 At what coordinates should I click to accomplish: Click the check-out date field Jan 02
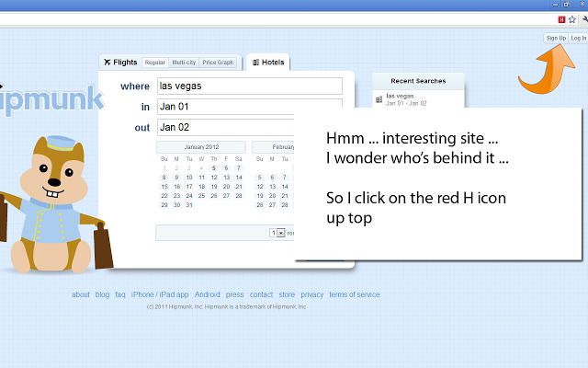[226, 127]
